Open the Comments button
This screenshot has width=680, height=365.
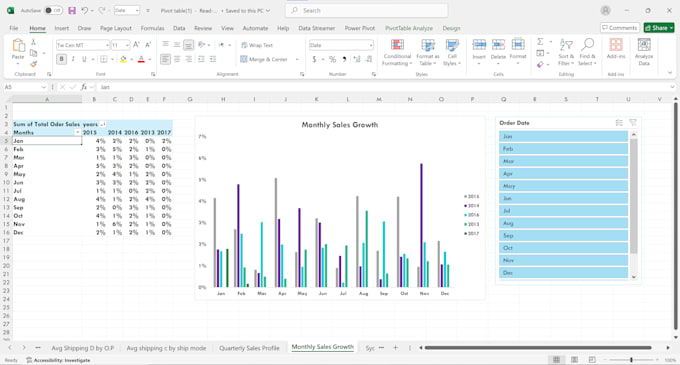pos(620,28)
